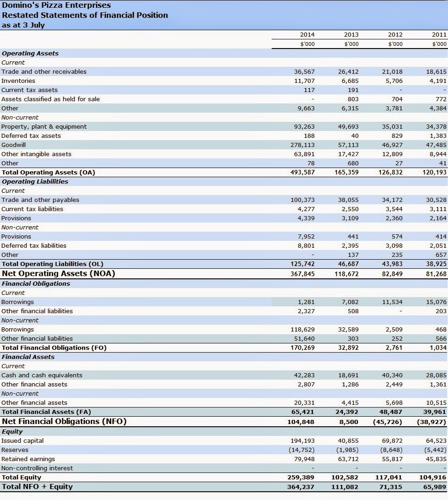Select the 'Financial Obligations' section heading

[36, 283]
